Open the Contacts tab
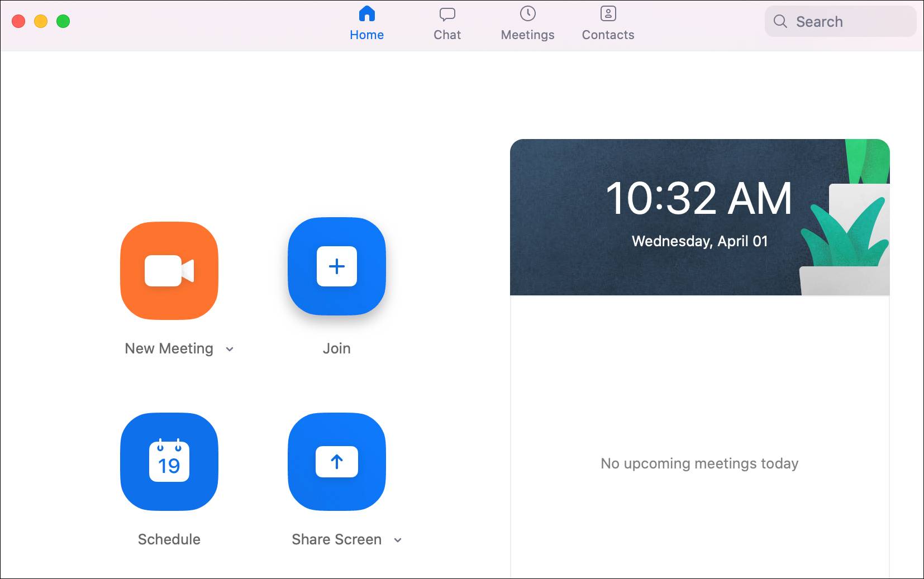The image size is (924, 579). click(x=608, y=23)
